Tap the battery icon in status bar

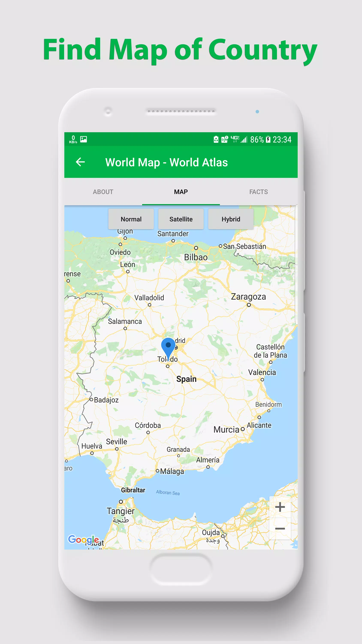point(268,139)
